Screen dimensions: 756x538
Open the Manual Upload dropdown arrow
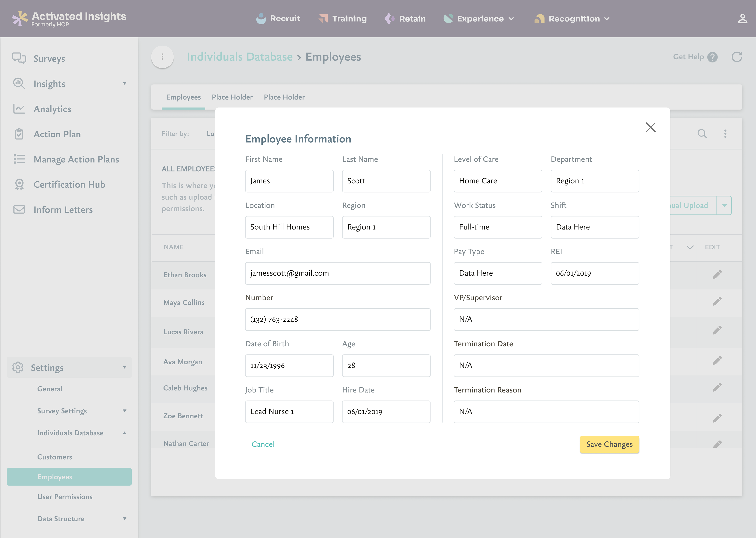[x=724, y=205]
